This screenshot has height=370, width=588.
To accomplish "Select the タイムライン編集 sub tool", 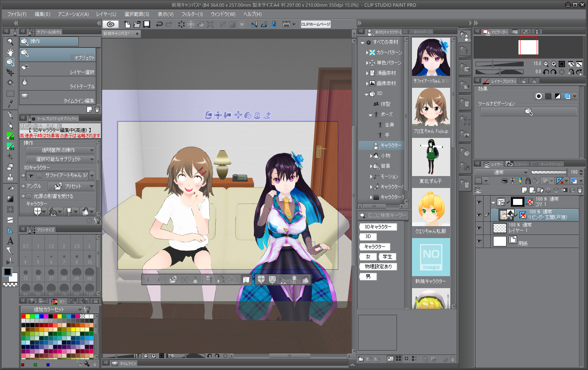I will tap(58, 98).
